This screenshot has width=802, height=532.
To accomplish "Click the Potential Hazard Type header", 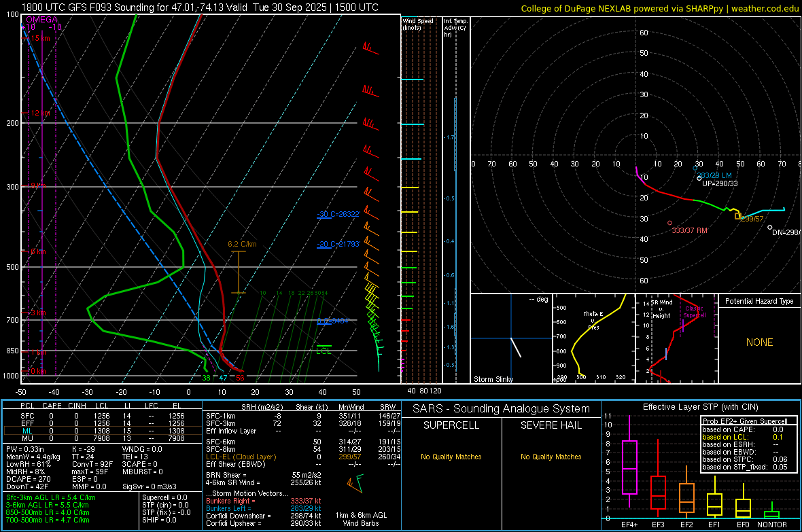I will (759, 301).
